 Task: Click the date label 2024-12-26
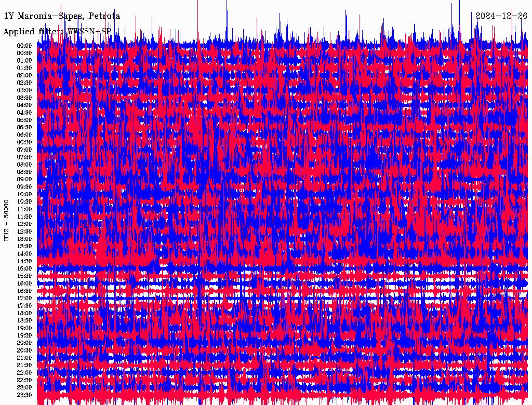click(x=501, y=16)
